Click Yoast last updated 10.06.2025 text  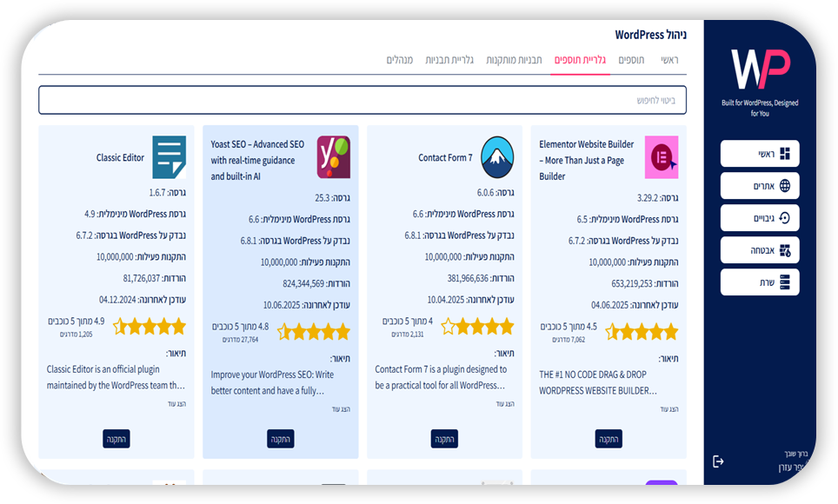(306, 305)
